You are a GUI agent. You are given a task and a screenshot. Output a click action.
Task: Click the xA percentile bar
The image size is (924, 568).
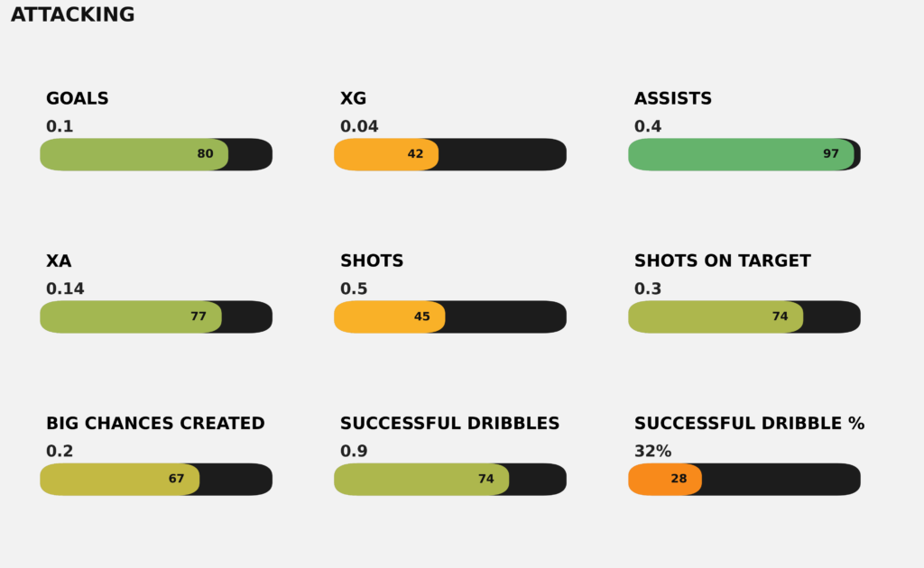coord(131,316)
